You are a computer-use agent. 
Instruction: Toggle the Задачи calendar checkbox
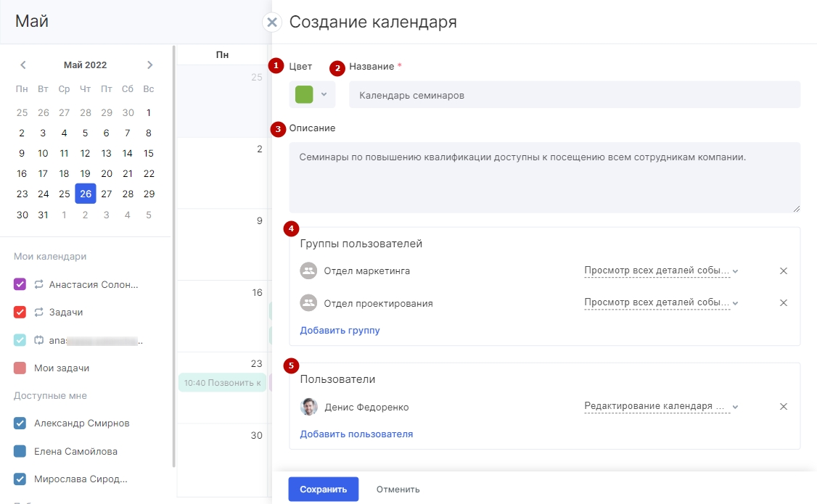tap(20, 312)
